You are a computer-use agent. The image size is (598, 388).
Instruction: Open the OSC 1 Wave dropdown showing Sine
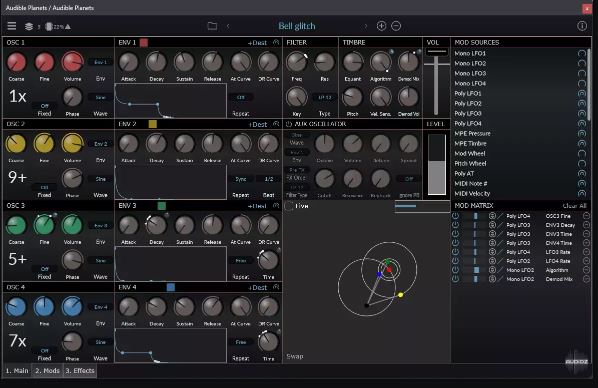[x=101, y=98]
